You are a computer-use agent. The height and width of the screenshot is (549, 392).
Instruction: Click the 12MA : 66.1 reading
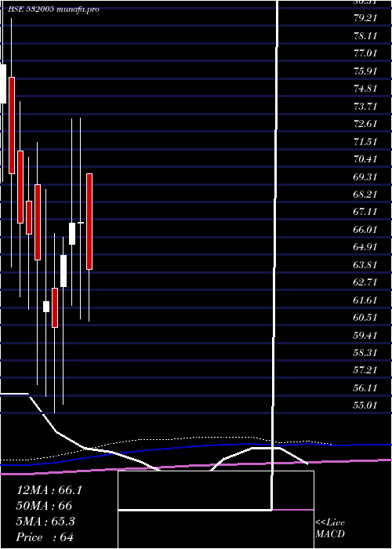click(x=49, y=490)
